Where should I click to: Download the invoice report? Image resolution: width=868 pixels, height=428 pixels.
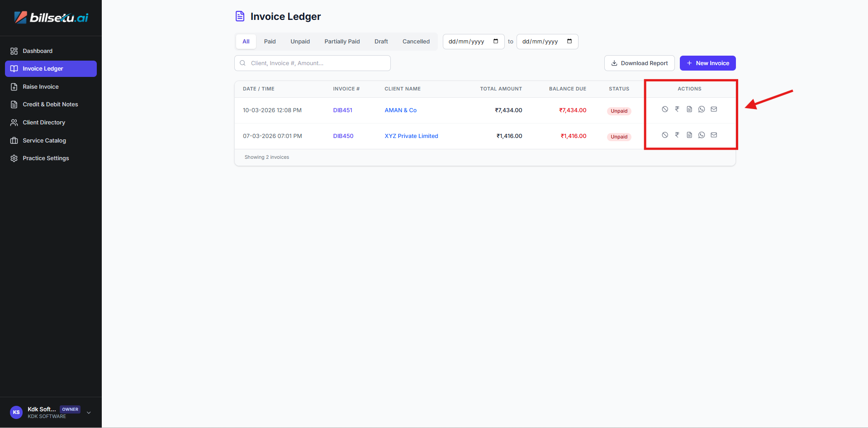tap(639, 63)
